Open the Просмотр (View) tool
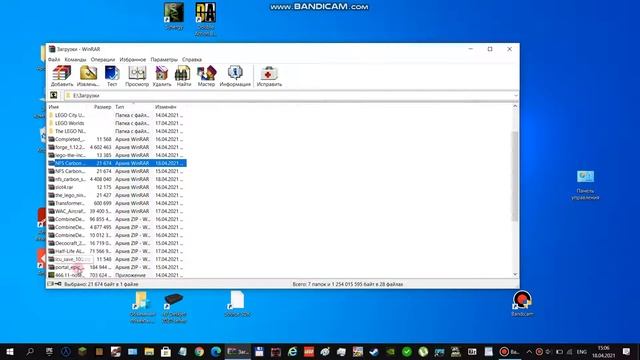 (x=137, y=76)
